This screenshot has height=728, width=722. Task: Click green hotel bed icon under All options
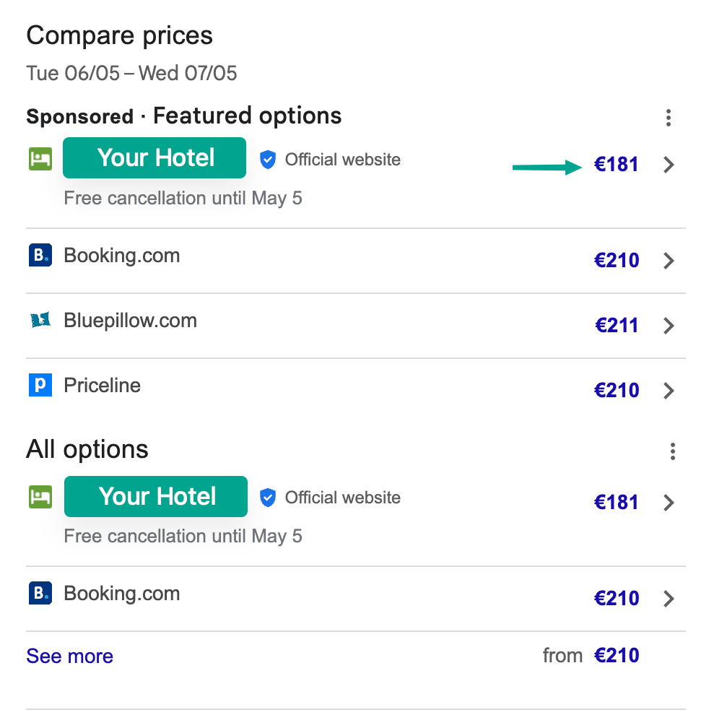click(40, 497)
